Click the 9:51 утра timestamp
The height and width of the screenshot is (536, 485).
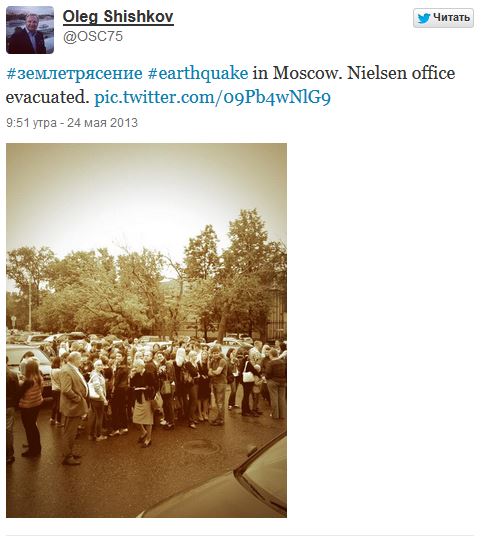click(x=31, y=123)
